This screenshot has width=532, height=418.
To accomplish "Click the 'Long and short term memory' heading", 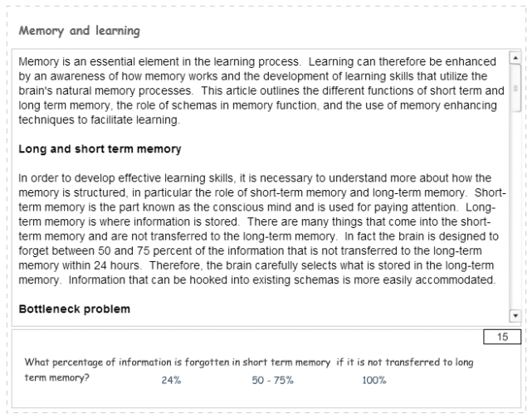I will pyautogui.click(x=100, y=149).
